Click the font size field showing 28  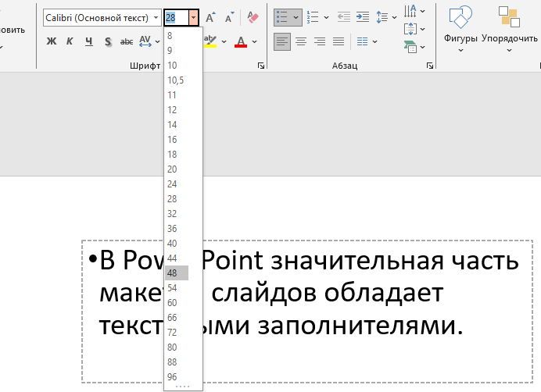pos(177,18)
